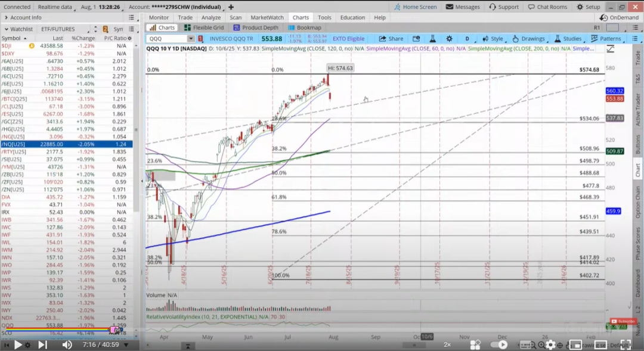This screenshot has width=644, height=351.
Task: Toggle the Trade gadget in right sidebar
Action: coord(638,58)
